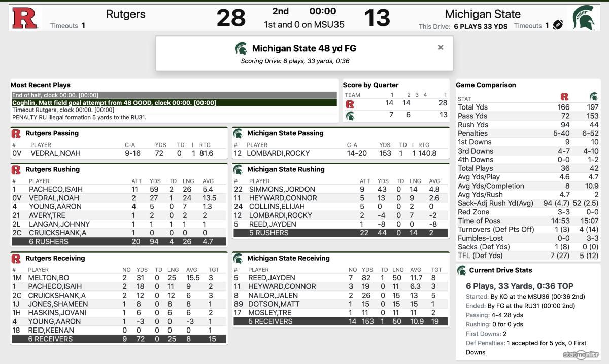Viewport: 609px width, 364px height.
Task: Click the 6 RUSHERS totals row
Action: point(119,242)
